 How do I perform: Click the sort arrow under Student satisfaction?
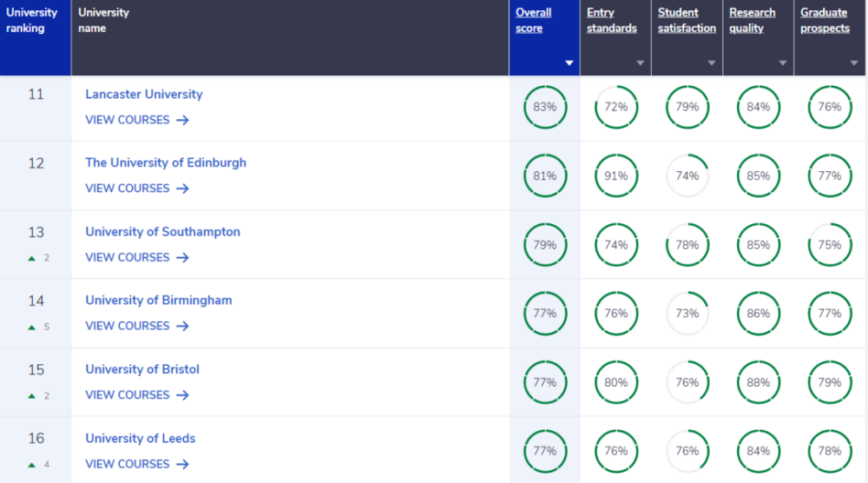click(x=712, y=63)
